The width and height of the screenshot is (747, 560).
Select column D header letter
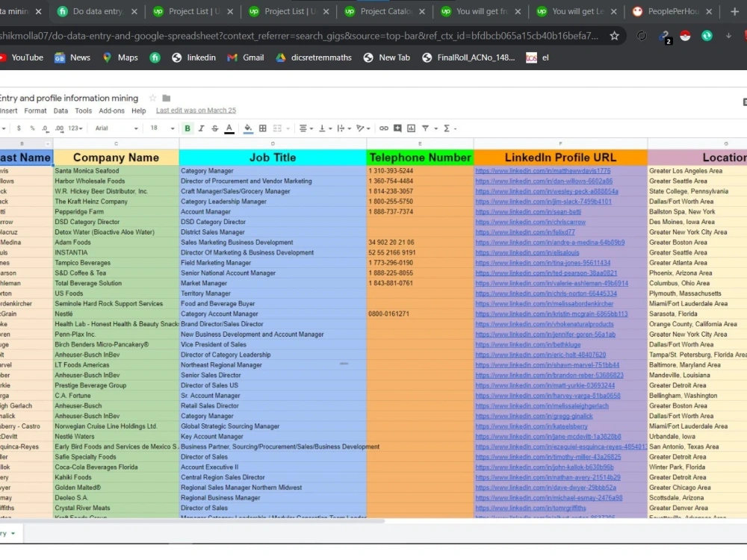tap(273, 143)
